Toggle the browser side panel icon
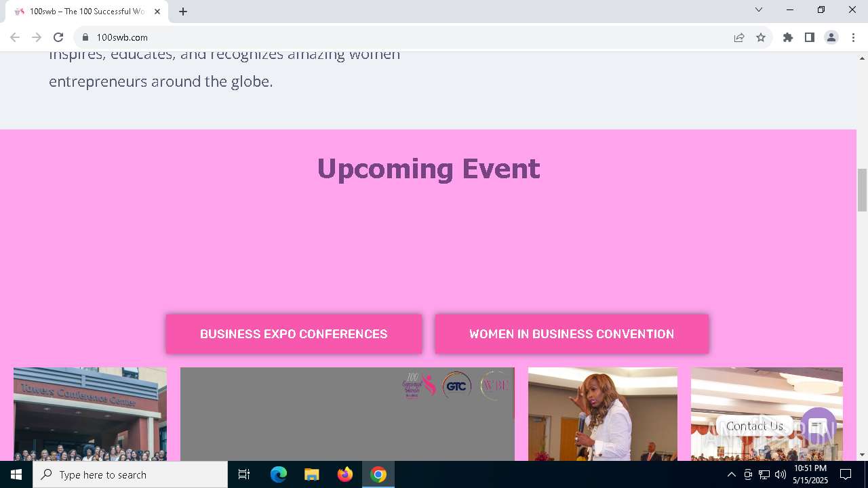The image size is (868, 488). click(x=810, y=37)
